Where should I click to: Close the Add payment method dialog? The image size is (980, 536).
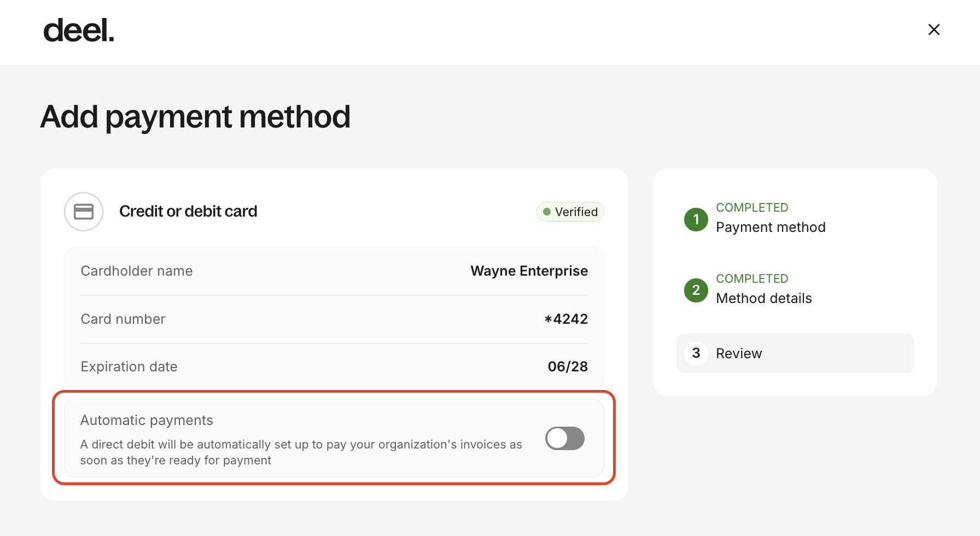click(x=934, y=30)
